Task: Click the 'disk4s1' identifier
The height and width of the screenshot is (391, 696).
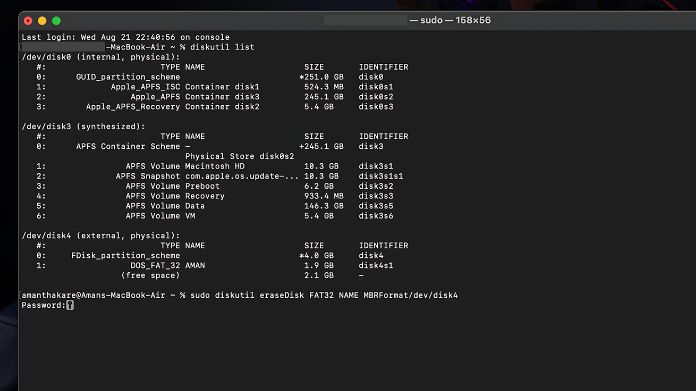Action: (376, 265)
